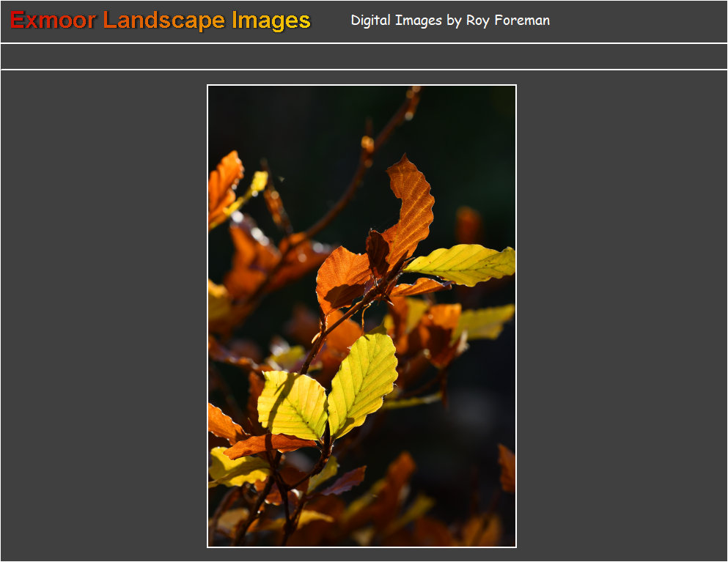Click the orange leaf at photo's lower right edge
Viewport: 728px width, 562px height.
507,467
